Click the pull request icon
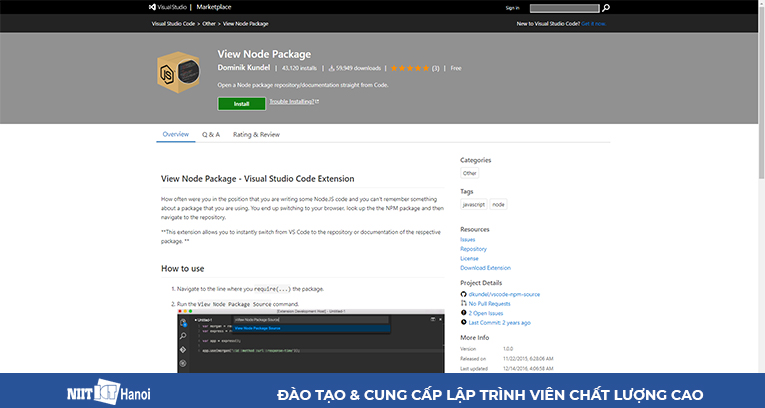 coord(463,304)
